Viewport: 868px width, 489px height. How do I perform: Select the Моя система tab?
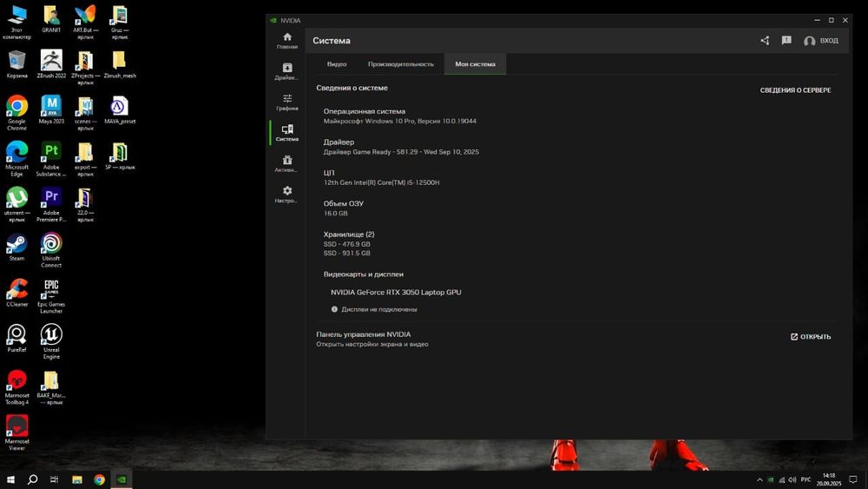(475, 64)
